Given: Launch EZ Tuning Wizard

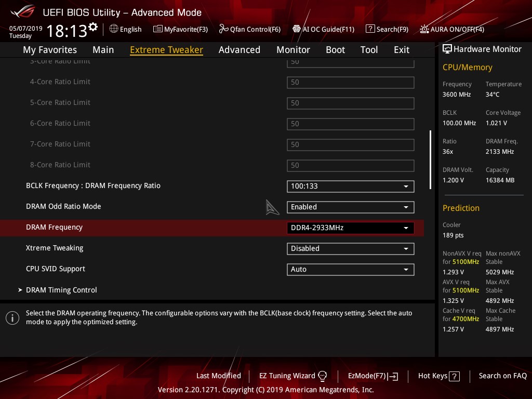Looking at the screenshot, I should tap(293, 376).
